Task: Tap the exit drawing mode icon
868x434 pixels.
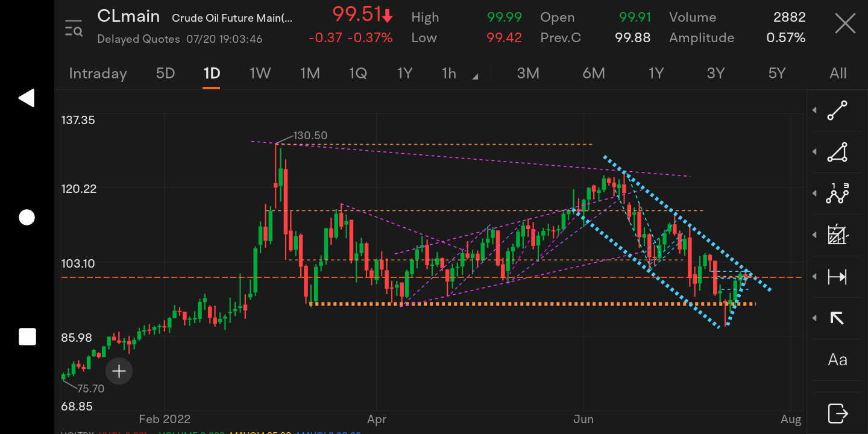Action: pyautogui.click(x=837, y=414)
